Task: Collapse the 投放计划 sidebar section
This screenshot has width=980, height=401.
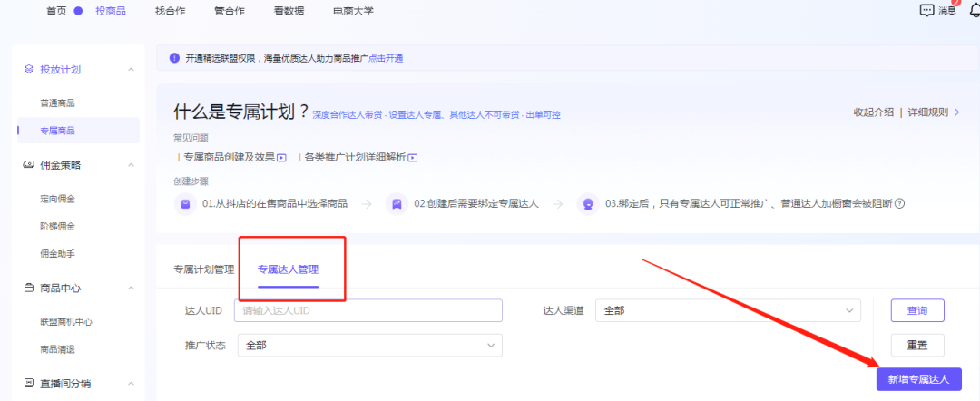Action: 131,69
